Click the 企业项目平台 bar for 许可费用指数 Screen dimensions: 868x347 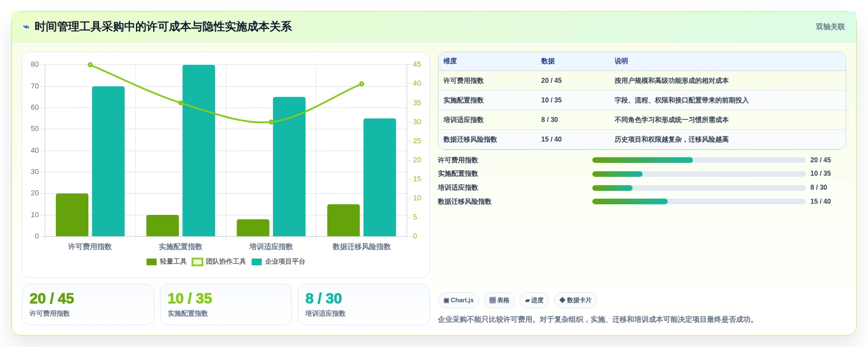click(108, 161)
